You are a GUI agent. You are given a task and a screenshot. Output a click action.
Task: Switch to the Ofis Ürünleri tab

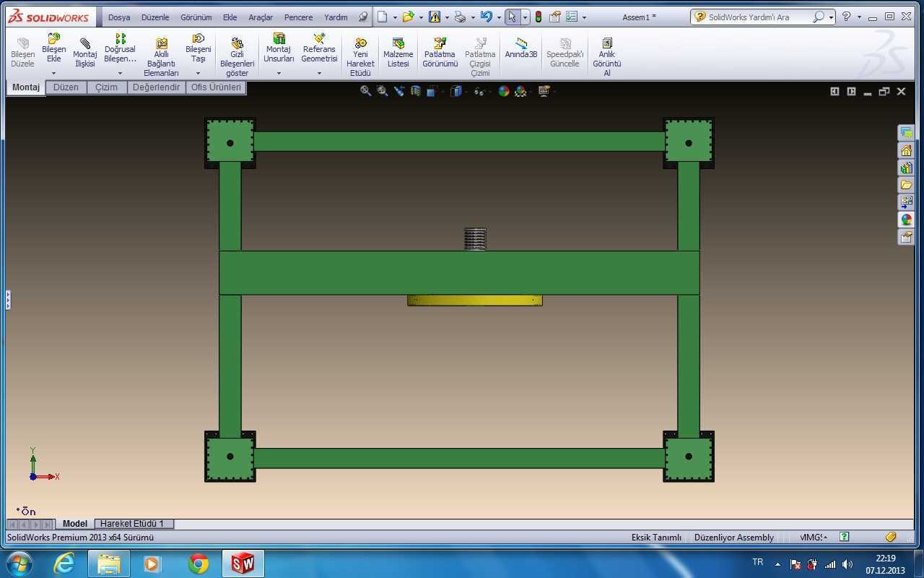pyautogui.click(x=216, y=87)
